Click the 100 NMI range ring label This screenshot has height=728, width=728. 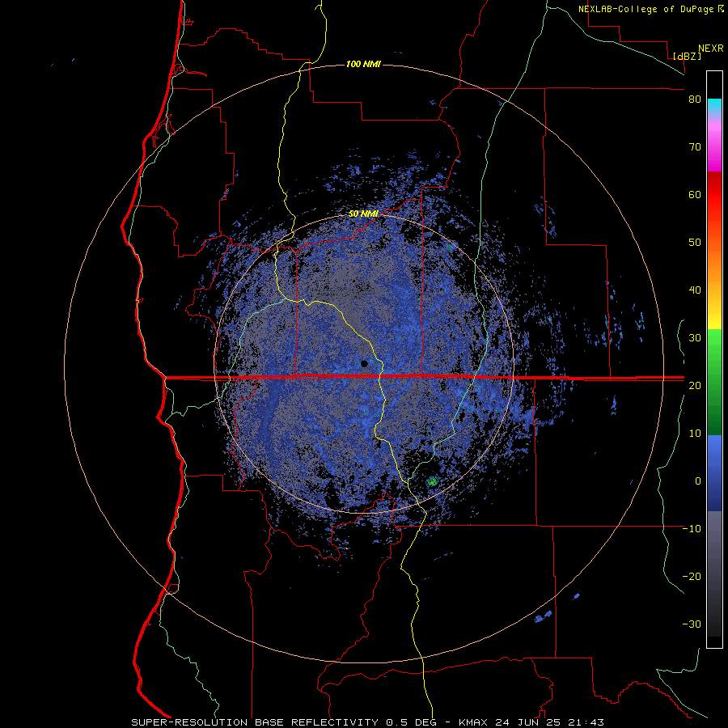pos(363,64)
